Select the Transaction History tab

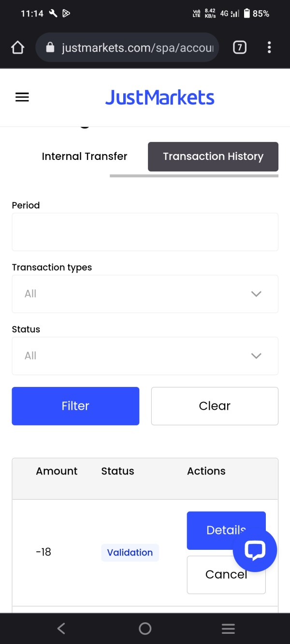click(x=213, y=157)
